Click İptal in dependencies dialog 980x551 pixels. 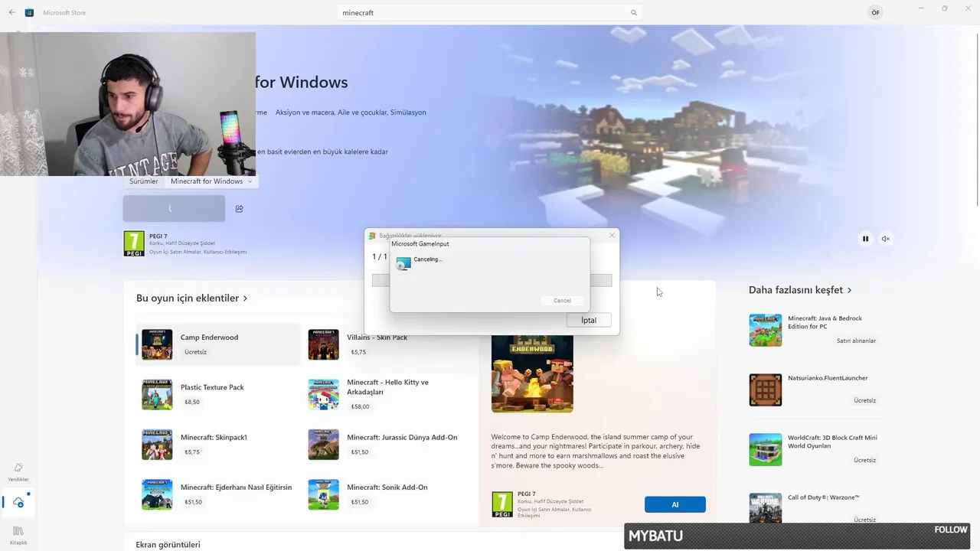pyautogui.click(x=589, y=320)
